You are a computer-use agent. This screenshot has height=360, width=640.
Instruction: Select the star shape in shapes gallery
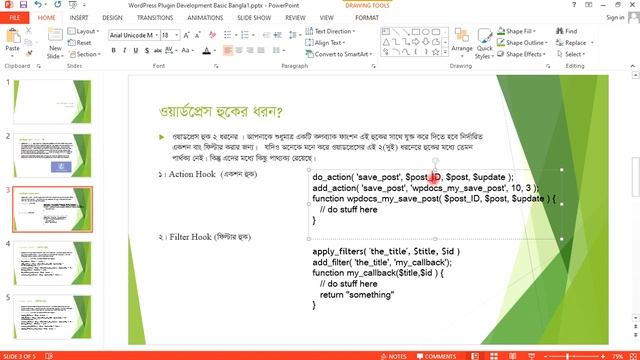point(436,52)
